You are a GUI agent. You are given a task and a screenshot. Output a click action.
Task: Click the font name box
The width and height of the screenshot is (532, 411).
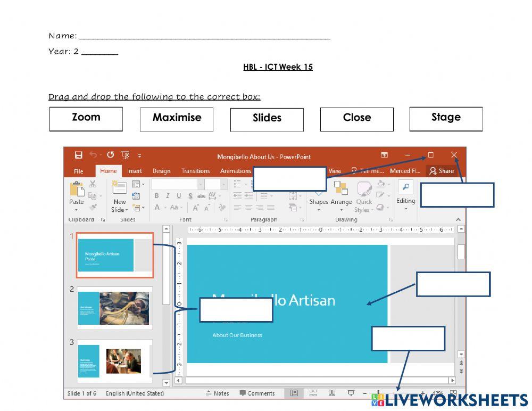point(178,184)
